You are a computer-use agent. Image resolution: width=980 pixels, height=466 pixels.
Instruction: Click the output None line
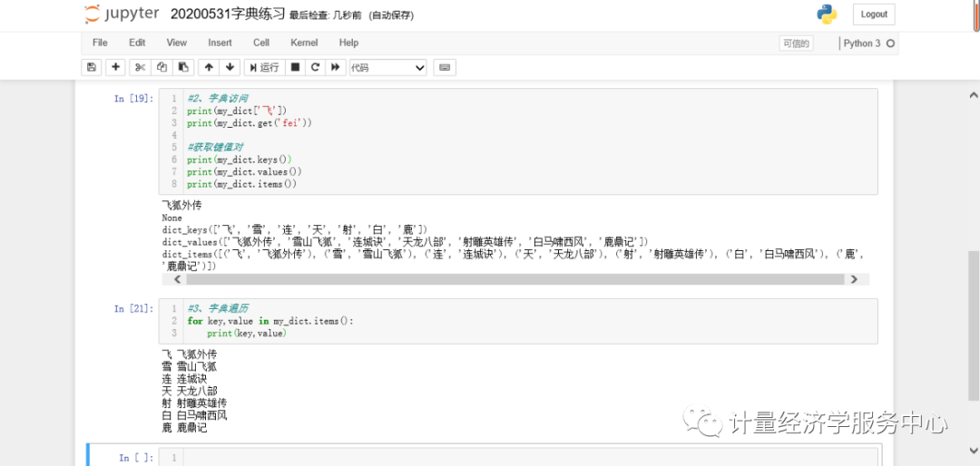tap(171, 218)
